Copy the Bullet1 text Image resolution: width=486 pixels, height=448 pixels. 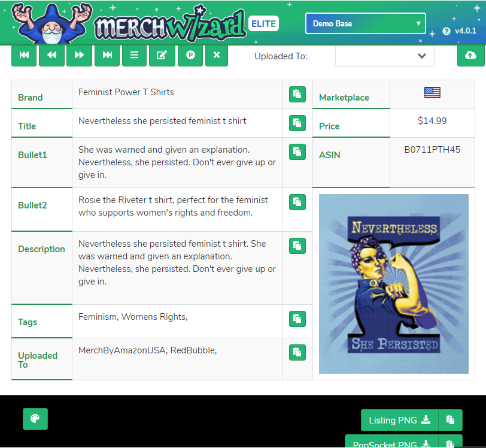297,152
